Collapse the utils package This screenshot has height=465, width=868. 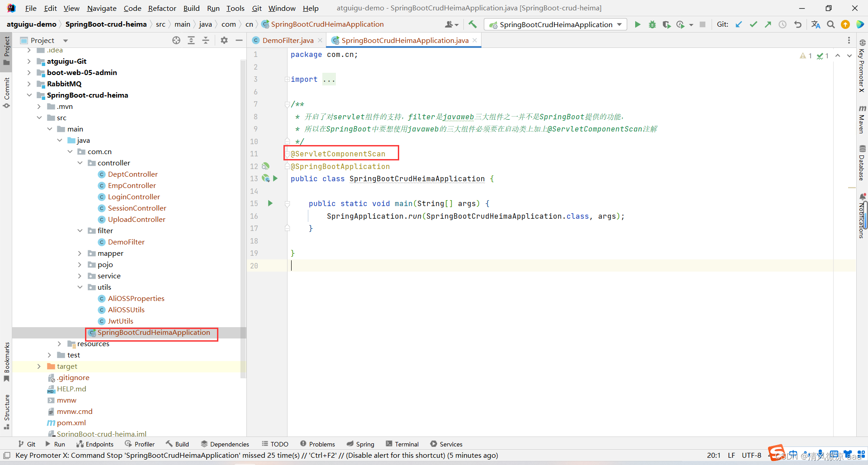(x=80, y=287)
